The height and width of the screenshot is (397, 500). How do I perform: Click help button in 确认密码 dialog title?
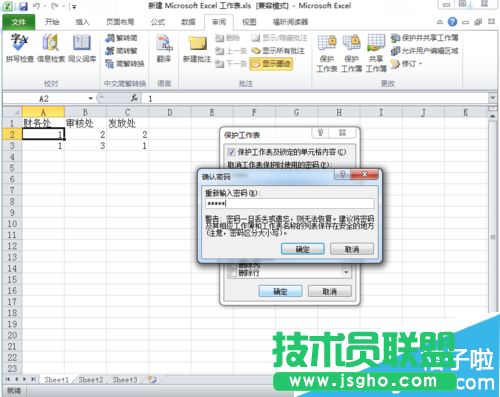343,174
